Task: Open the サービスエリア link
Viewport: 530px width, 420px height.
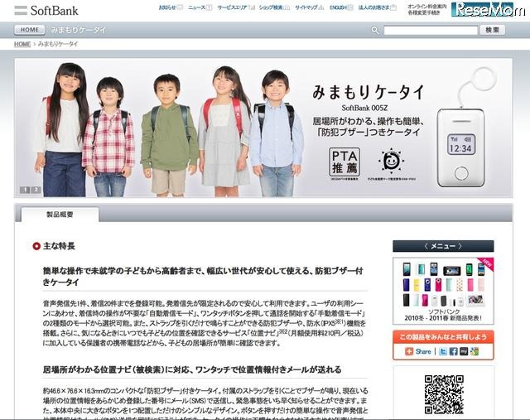Action: (236, 7)
